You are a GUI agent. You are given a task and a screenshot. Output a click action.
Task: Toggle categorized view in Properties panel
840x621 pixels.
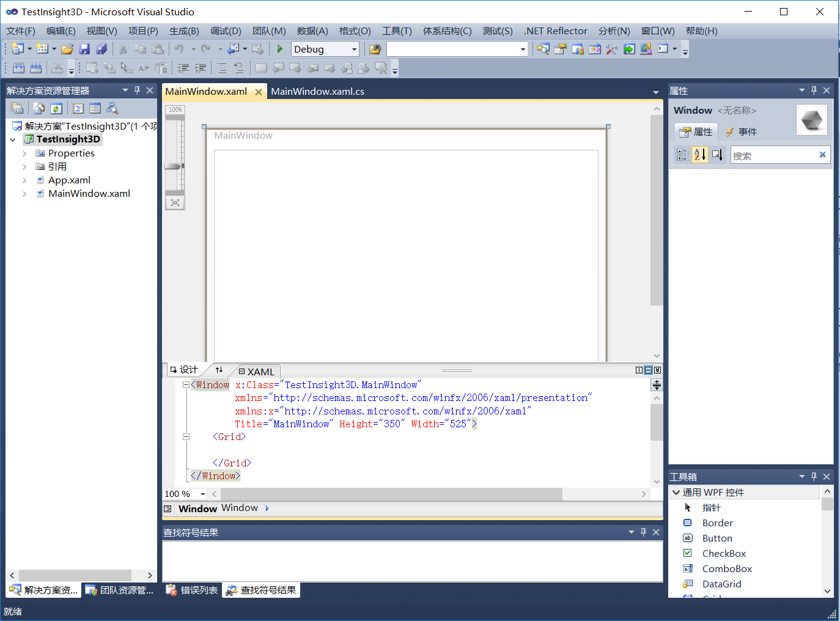click(x=682, y=155)
